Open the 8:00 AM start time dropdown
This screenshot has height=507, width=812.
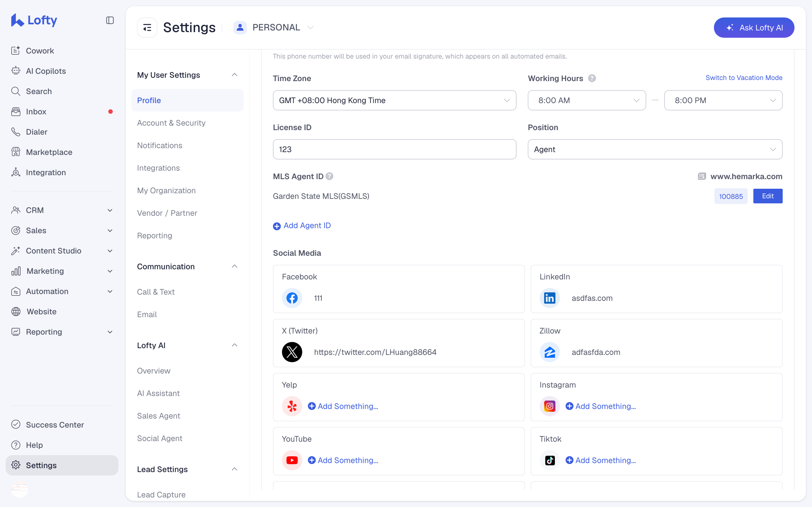586,100
